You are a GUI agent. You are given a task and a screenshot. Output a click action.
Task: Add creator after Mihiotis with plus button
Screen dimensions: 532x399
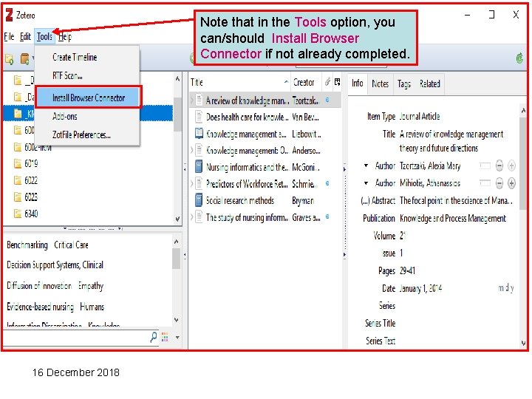(x=511, y=183)
